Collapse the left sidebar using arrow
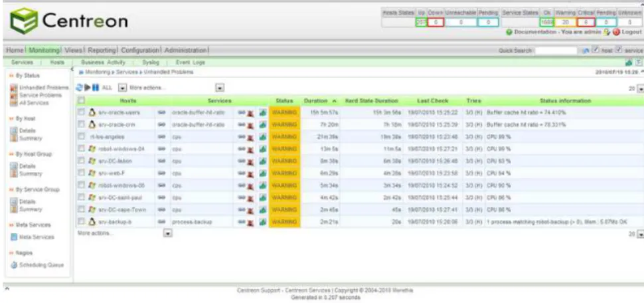 pyautogui.click(x=72, y=70)
